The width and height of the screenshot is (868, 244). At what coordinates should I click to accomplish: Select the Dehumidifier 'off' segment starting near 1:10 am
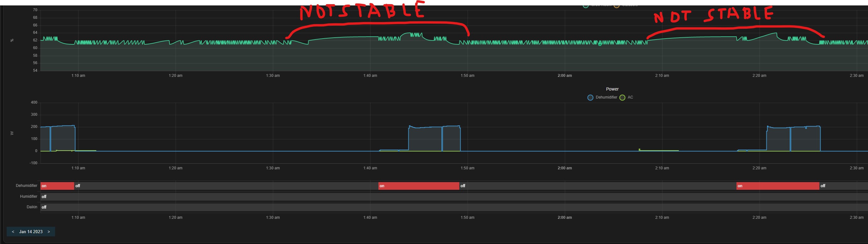tap(226, 186)
